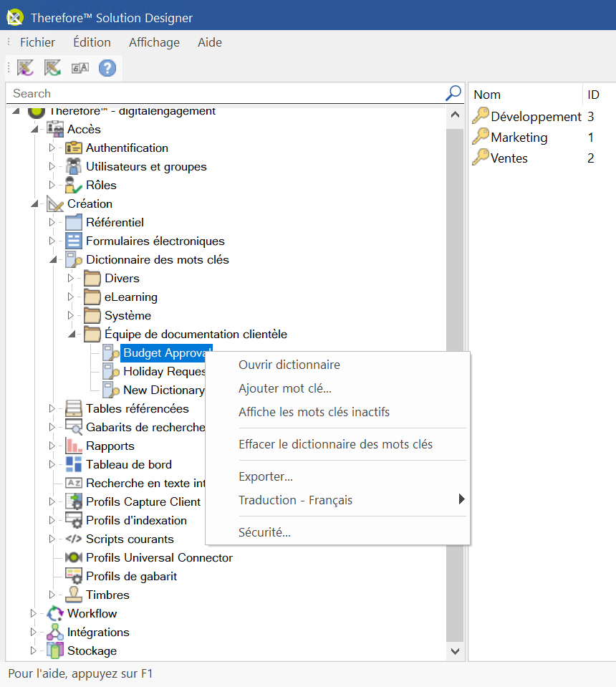Screen dimensions: 616x687
Task: Click the Accès node icon
Action: click(x=55, y=129)
